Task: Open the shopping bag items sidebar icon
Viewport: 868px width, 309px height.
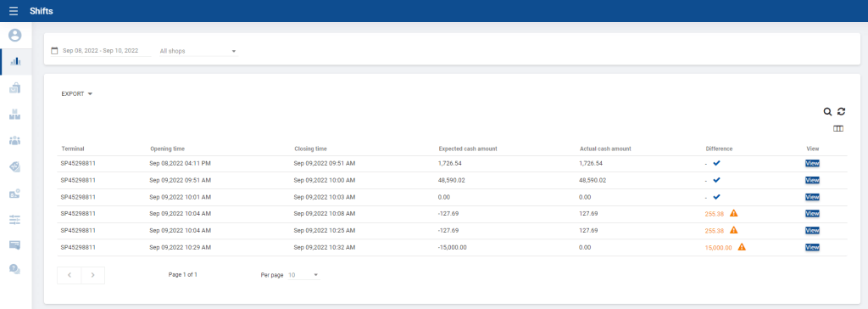Action: (15, 87)
